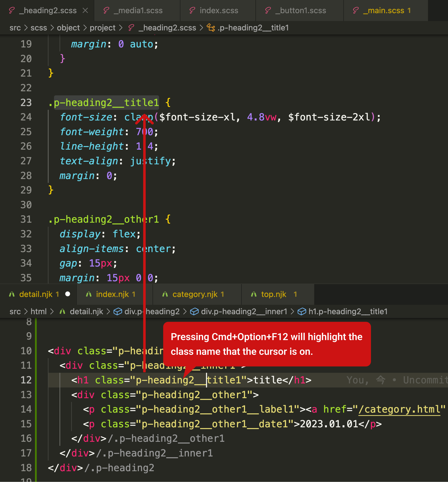Click the Sass file icon in scss breadcrumb
The height and width of the screenshot is (482, 448).
[x=131, y=28]
